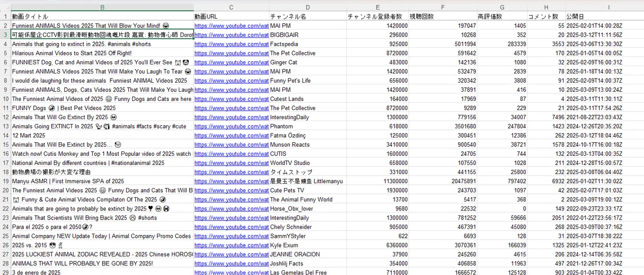Click the 797402 likes cell
This screenshot has height=275, width=644.
pos(502,181)
